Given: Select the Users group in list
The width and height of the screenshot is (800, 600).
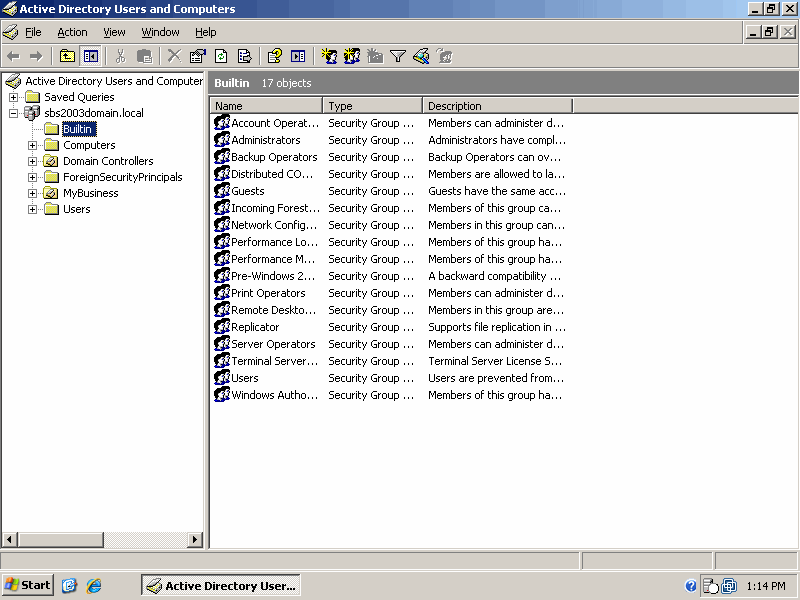Looking at the screenshot, I should pyautogui.click(x=245, y=378).
